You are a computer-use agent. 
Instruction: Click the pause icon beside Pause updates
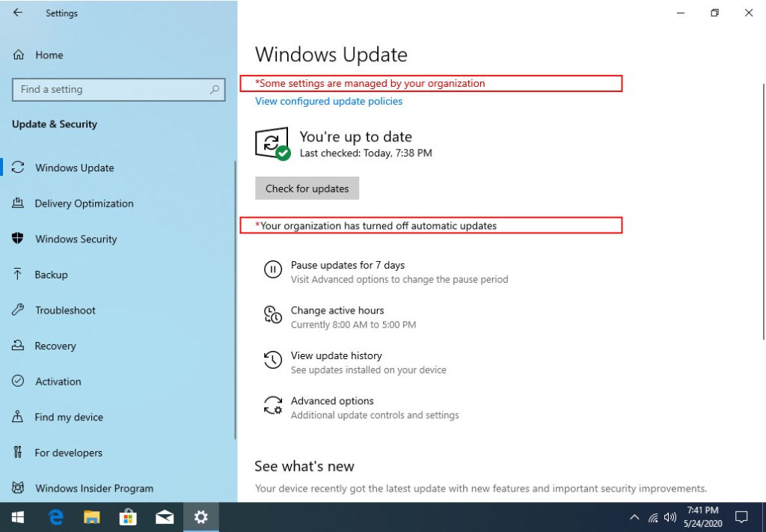[x=272, y=269]
